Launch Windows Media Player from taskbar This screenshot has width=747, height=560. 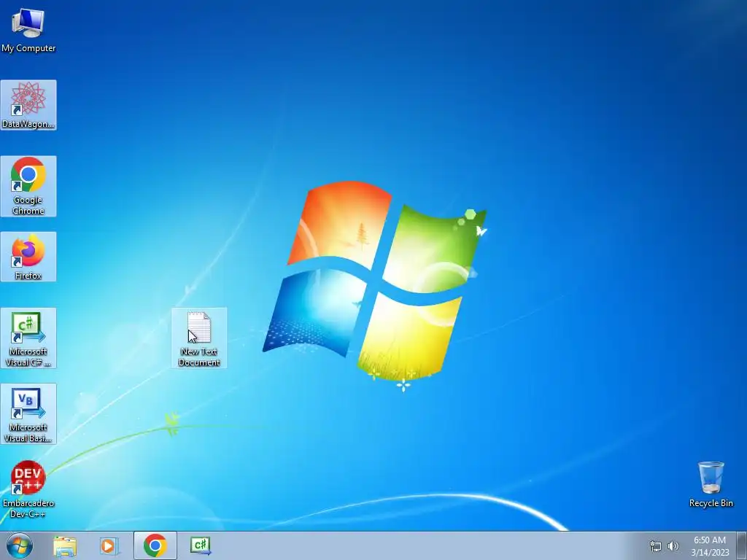click(x=109, y=545)
